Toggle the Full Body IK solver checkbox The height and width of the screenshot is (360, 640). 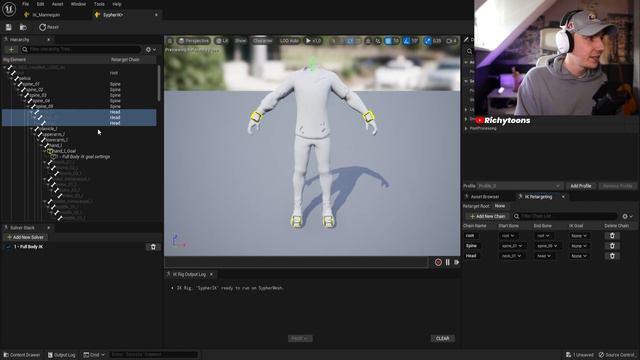coord(8,247)
